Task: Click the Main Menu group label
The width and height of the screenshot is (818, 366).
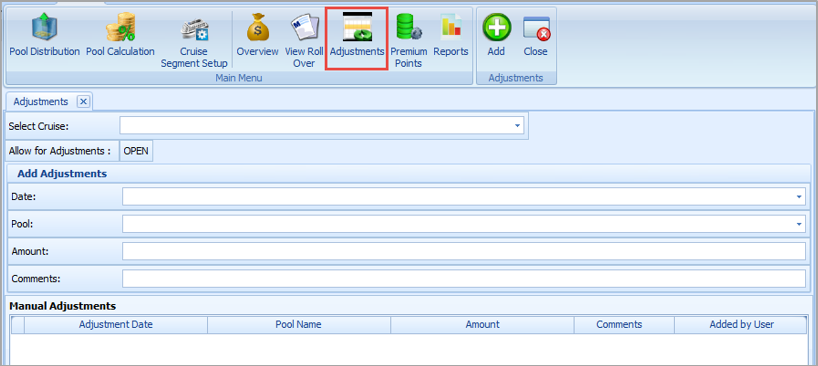Action: pyautogui.click(x=239, y=78)
